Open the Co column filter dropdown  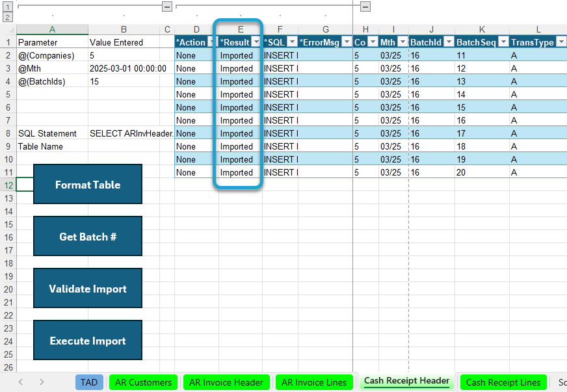[373, 42]
